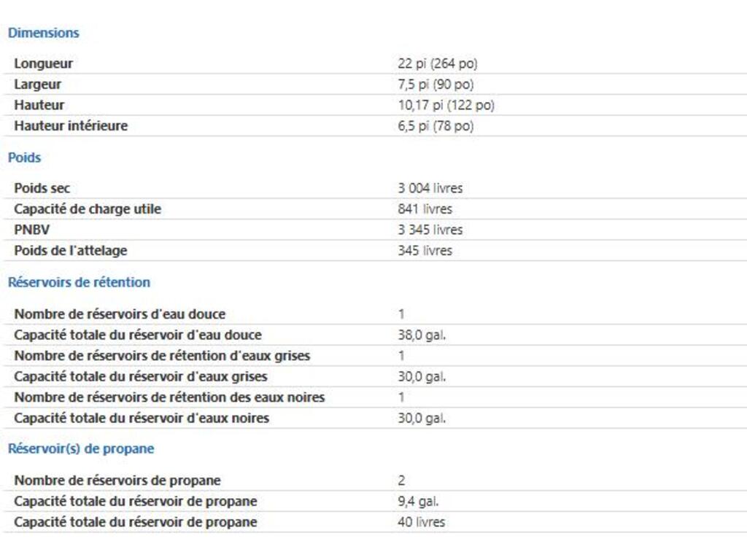Select the 38,0 gal. value
This screenshot has width=747, height=560.
[422, 335]
